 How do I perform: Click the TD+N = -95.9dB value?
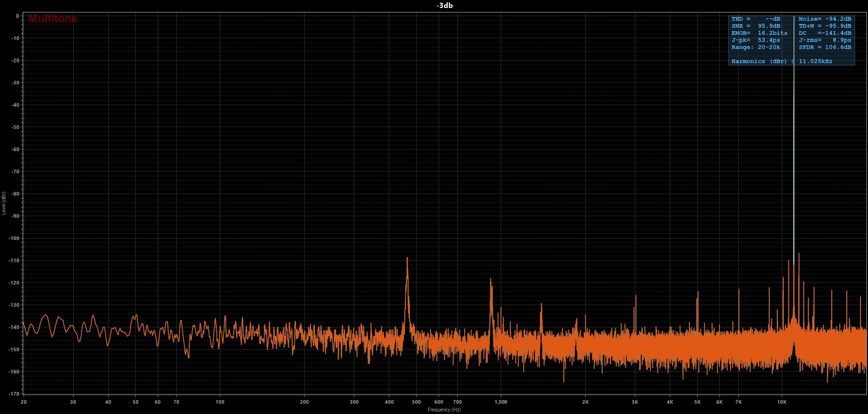[825, 26]
